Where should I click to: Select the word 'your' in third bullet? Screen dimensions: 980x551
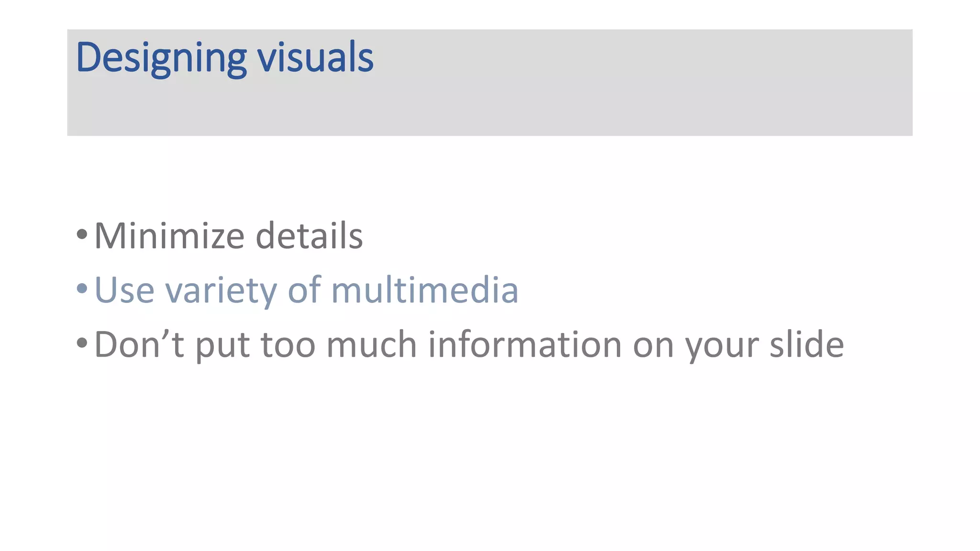tap(722, 347)
